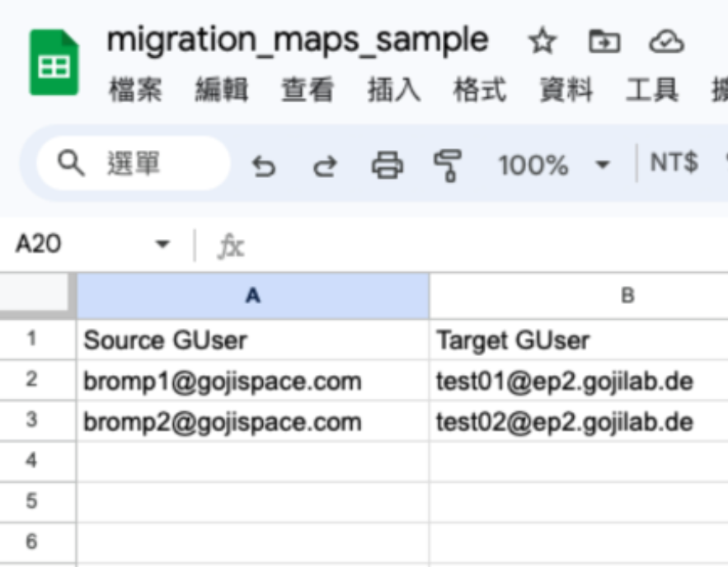Click the Google Sheets home icon
The image size is (728, 567).
54,62
